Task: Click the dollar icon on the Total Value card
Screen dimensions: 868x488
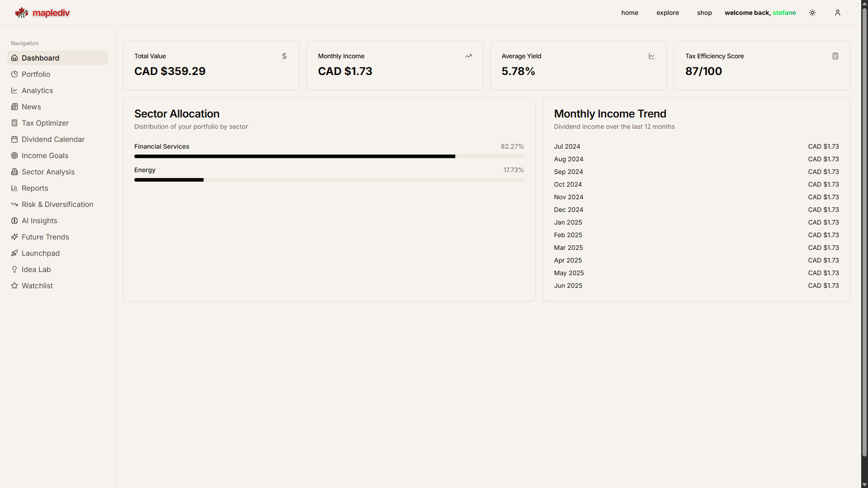Action: click(x=284, y=56)
